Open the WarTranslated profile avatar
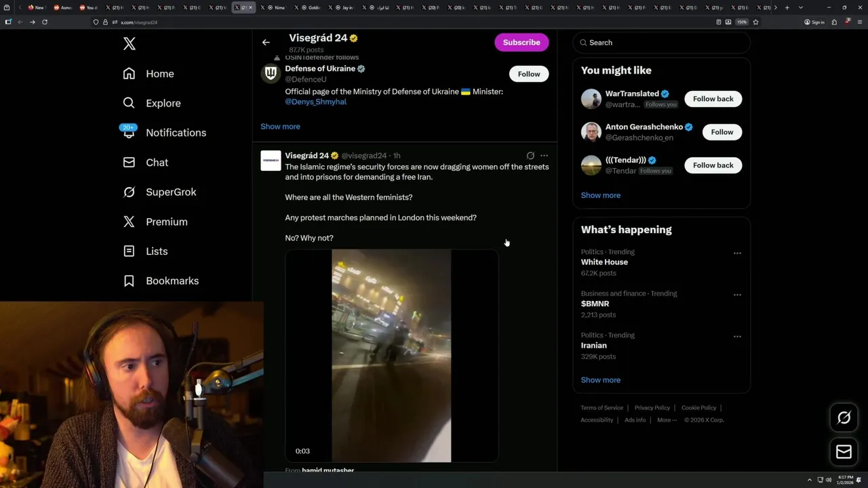868x488 pixels. click(x=591, y=99)
